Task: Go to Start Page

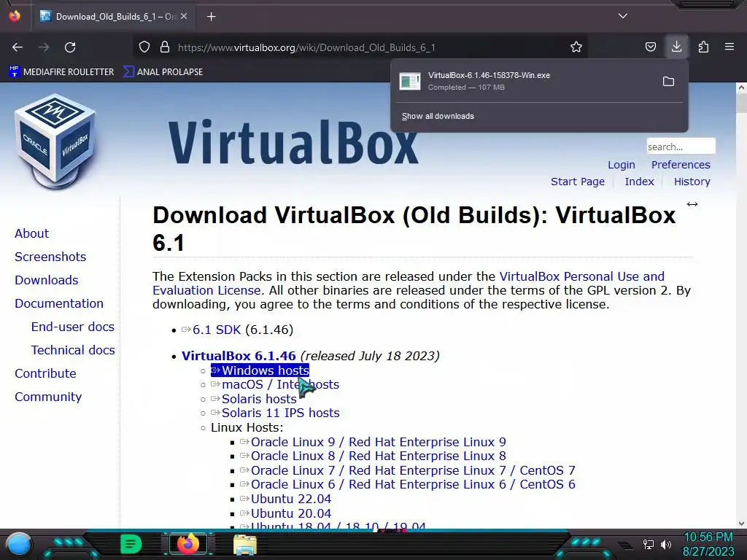Action: pos(578,182)
